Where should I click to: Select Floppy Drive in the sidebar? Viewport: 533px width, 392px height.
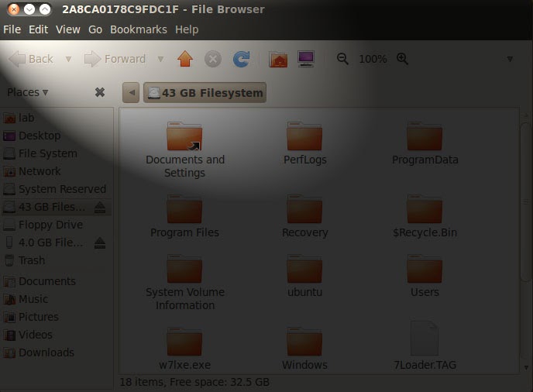click(57, 225)
